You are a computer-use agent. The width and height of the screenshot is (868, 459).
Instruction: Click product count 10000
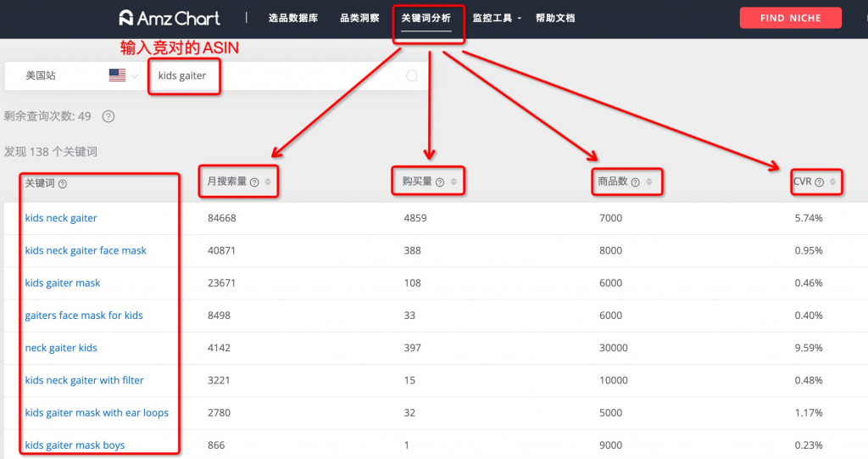coord(614,380)
